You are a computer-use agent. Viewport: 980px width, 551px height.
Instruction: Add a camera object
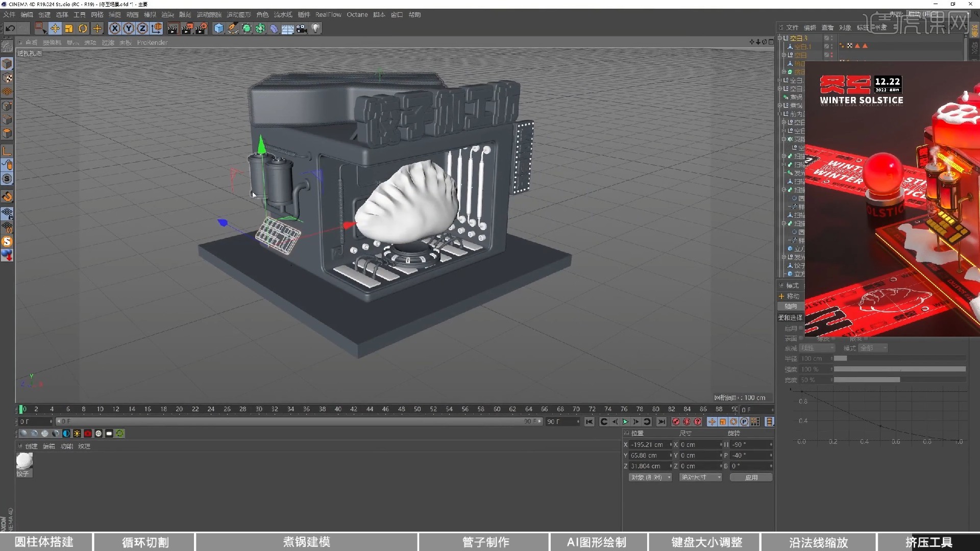tap(302, 29)
